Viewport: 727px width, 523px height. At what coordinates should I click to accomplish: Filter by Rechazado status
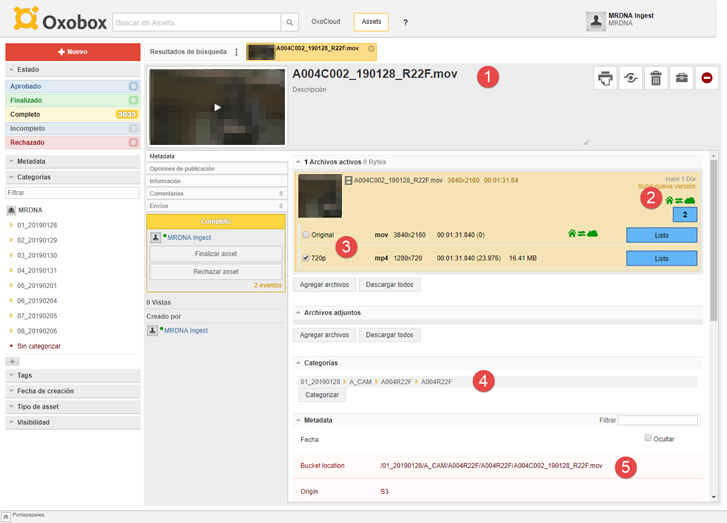(x=73, y=143)
